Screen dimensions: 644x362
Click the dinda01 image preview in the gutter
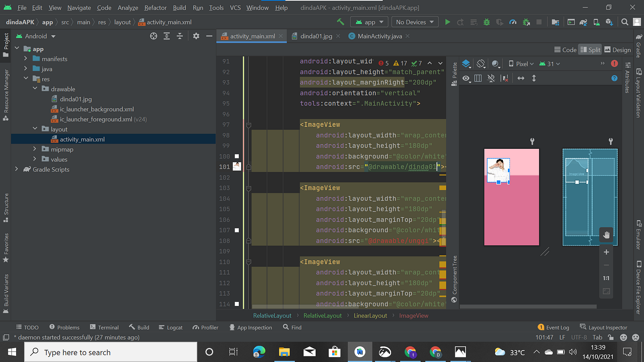pos(236,166)
